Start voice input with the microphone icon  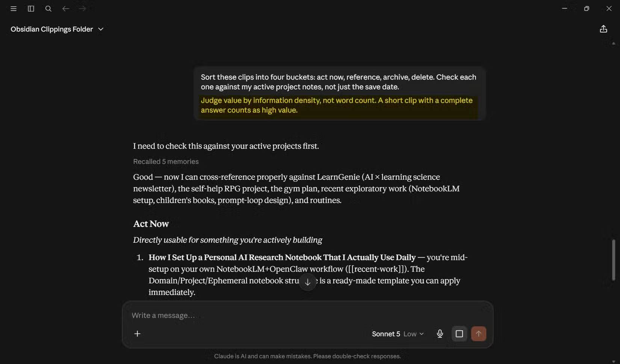click(440, 334)
